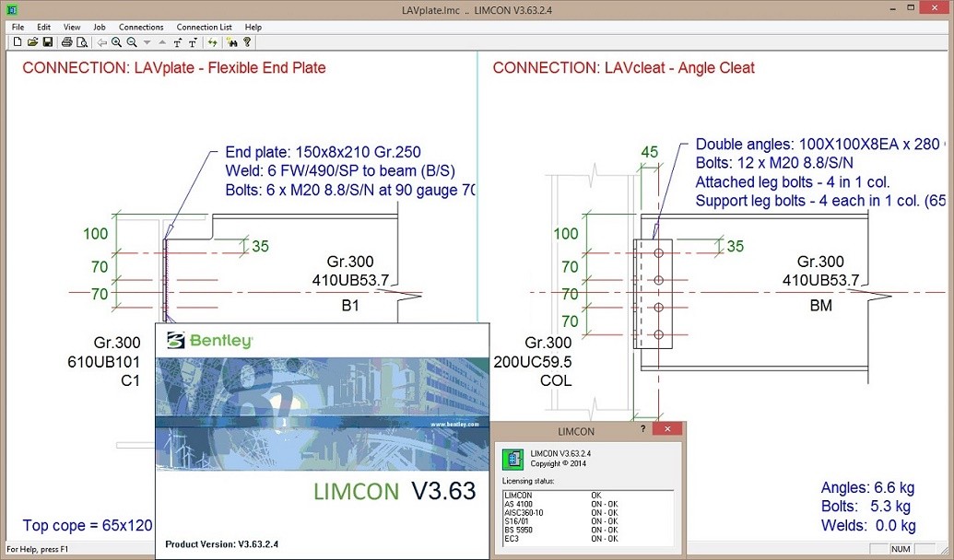Click the LIMCON app icon in title bar
Screen dimensions: 954x560
pos(11,10)
